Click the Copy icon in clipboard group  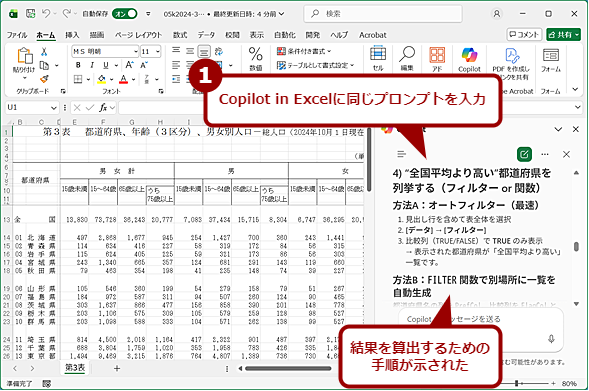click(x=44, y=65)
